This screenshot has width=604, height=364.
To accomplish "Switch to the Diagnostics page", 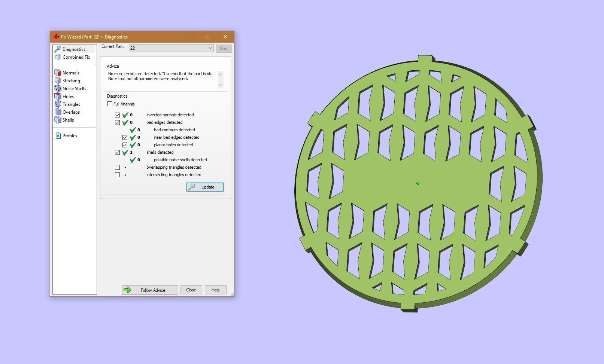I will pyautogui.click(x=74, y=49).
